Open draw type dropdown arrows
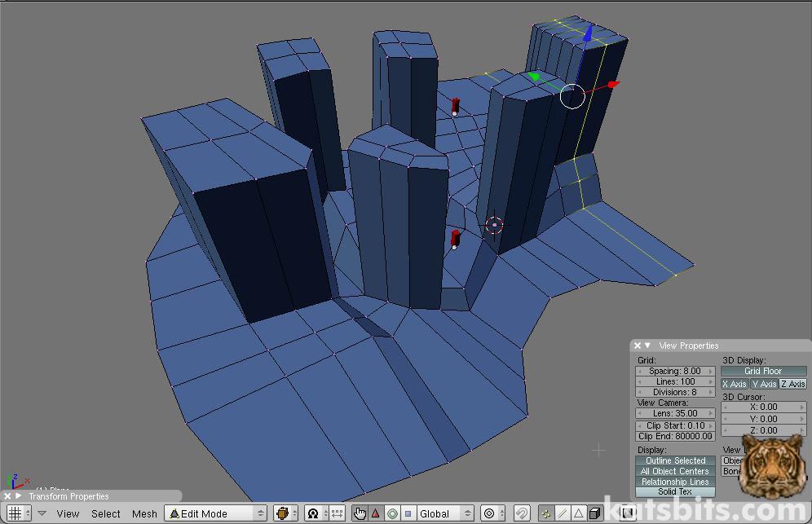The height and width of the screenshot is (524, 812). tap(294, 513)
